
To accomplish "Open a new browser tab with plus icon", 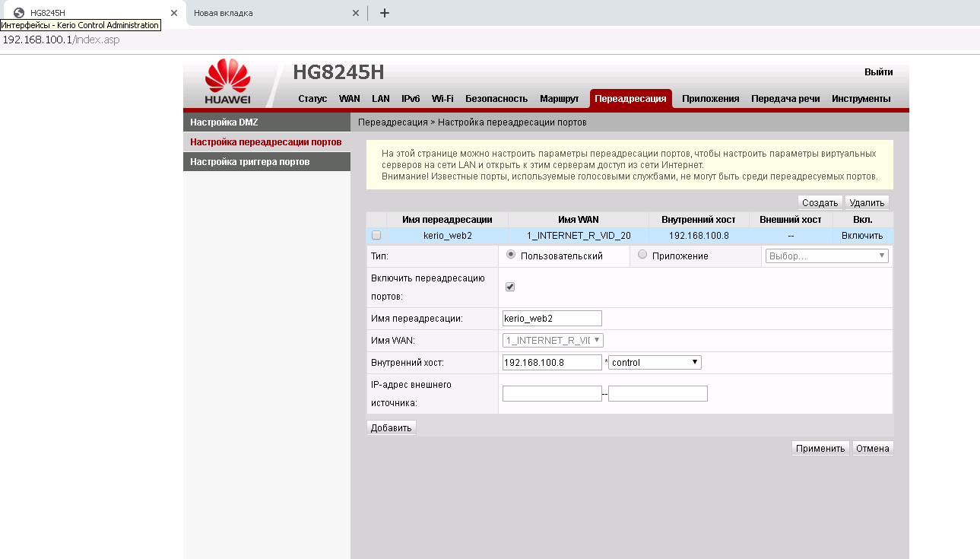I will click(385, 13).
